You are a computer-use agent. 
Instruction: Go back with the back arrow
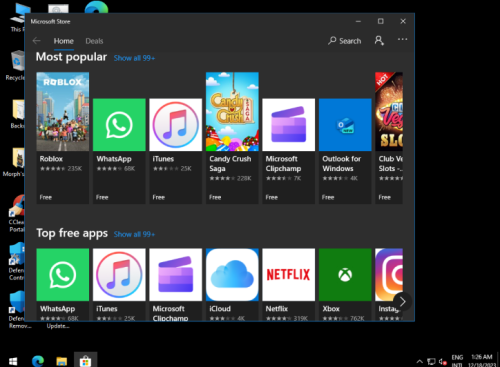pos(37,41)
